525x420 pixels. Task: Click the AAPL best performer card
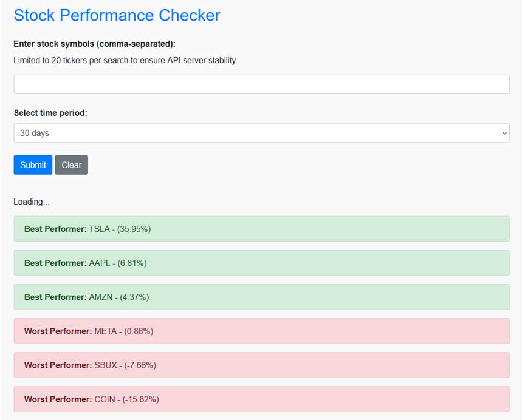(x=261, y=263)
